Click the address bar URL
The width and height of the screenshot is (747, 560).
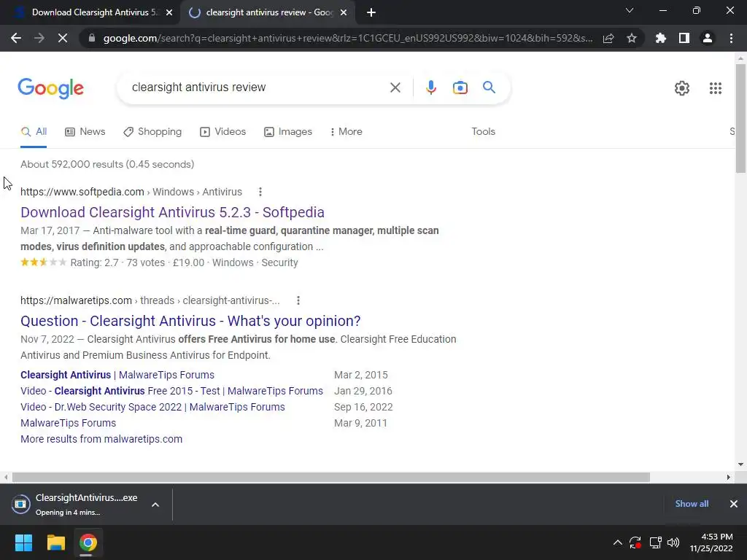pos(348,38)
